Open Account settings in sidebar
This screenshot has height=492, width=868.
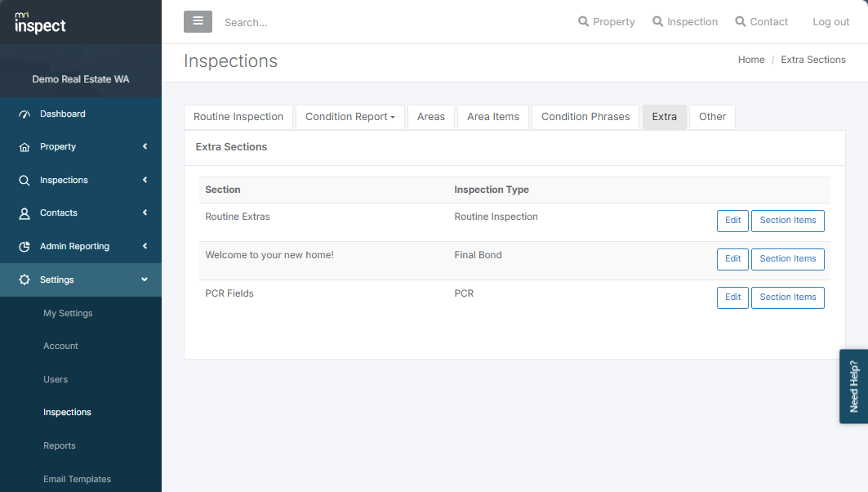[60, 346]
